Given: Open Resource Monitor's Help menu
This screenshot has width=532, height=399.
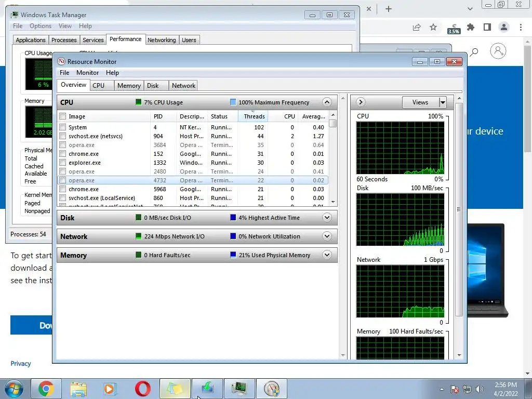Looking at the screenshot, I should click(112, 73).
